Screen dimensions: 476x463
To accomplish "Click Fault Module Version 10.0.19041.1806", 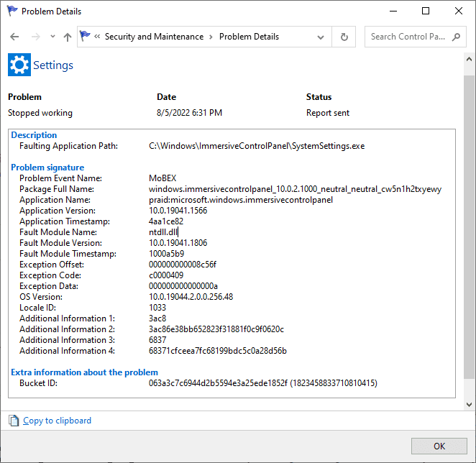I will (178, 243).
